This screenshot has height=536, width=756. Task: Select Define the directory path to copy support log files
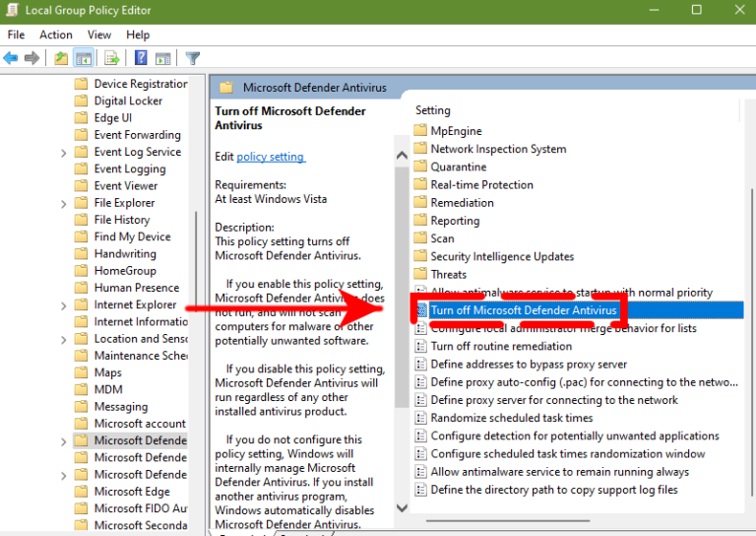point(554,490)
